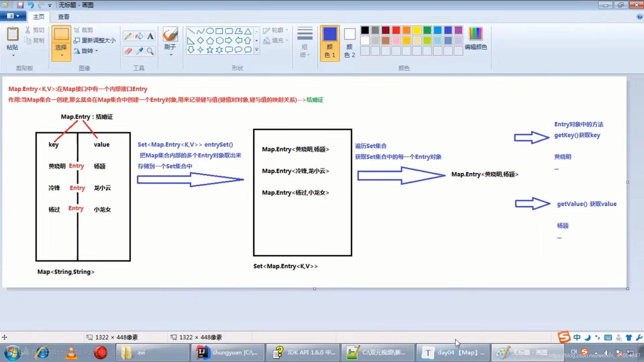Image resolution: width=644 pixels, height=362 pixels.
Task: Pick the green color swatch
Action: [427, 30]
